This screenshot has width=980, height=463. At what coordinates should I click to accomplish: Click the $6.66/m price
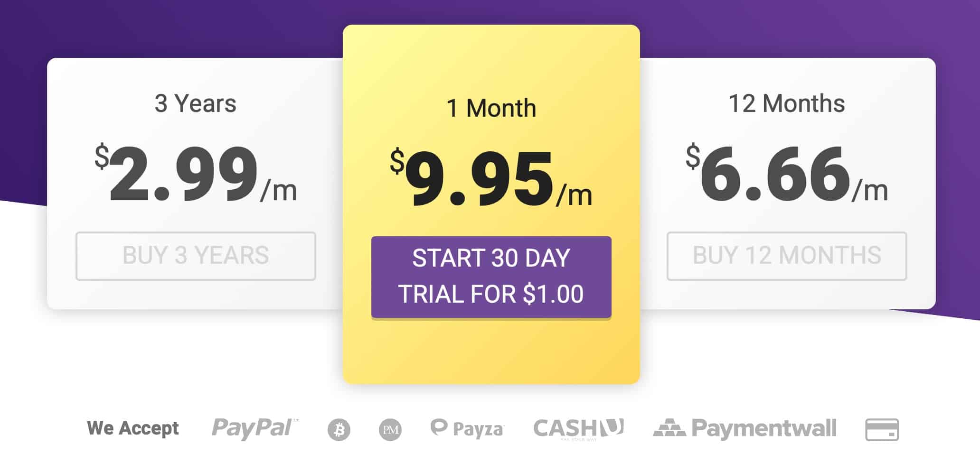point(786,174)
